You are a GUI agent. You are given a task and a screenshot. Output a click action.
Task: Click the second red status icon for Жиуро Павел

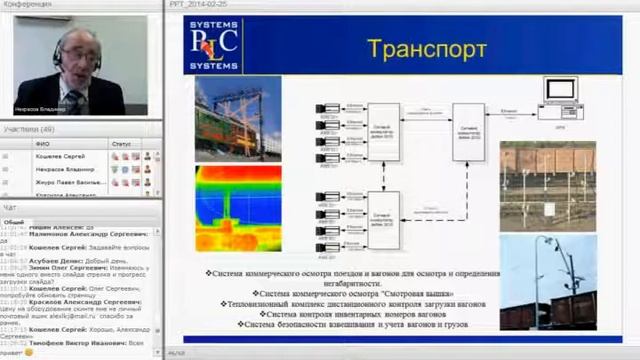[x=125, y=182]
